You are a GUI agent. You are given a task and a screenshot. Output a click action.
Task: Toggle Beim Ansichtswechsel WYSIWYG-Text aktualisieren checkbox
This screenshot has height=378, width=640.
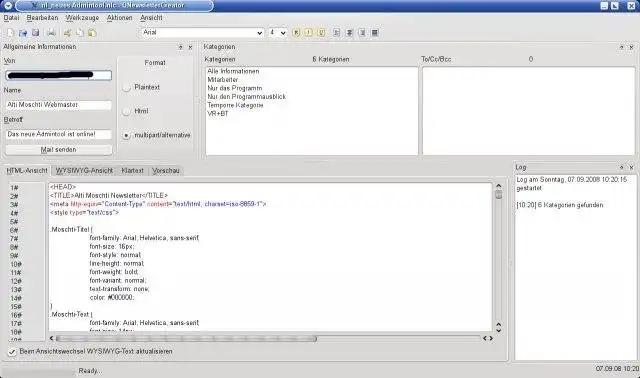click(12, 351)
